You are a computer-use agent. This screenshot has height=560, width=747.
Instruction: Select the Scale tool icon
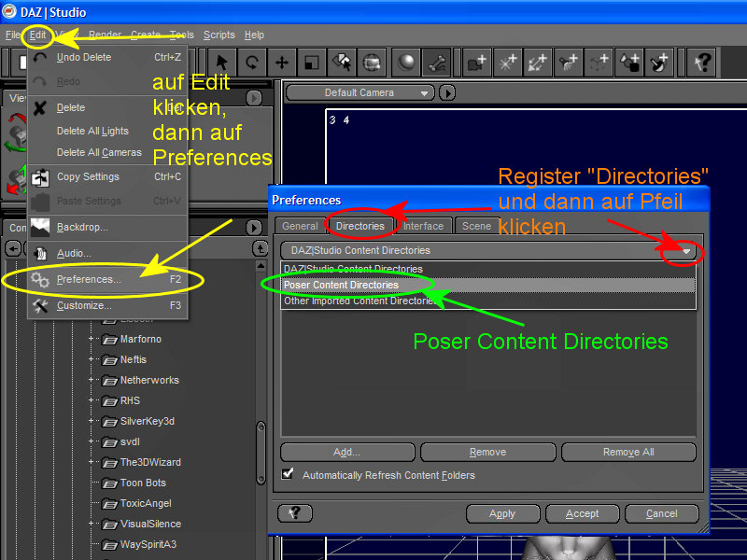(312, 63)
